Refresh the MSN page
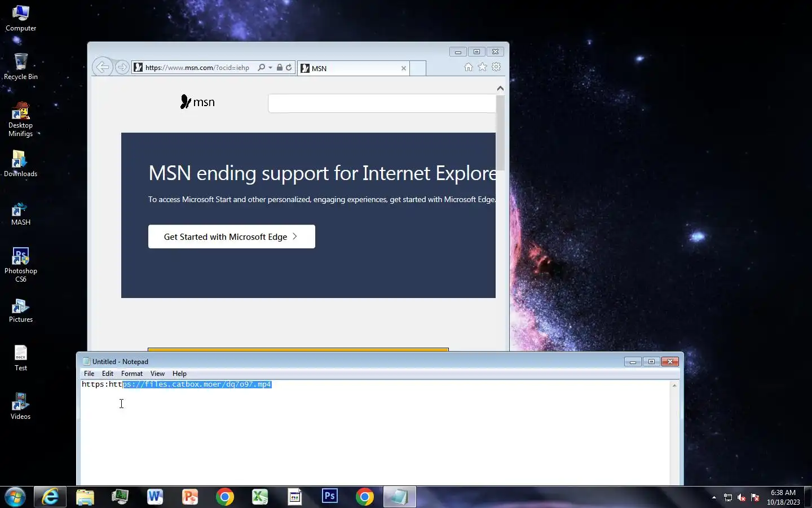The height and width of the screenshot is (508, 812). tap(289, 67)
